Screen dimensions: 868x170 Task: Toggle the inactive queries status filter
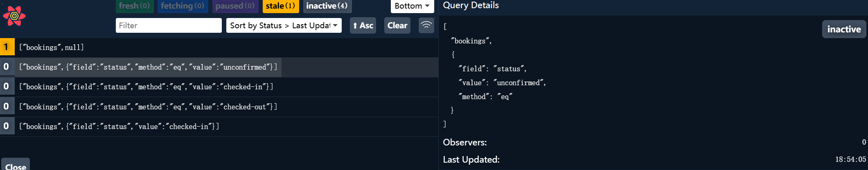point(327,6)
